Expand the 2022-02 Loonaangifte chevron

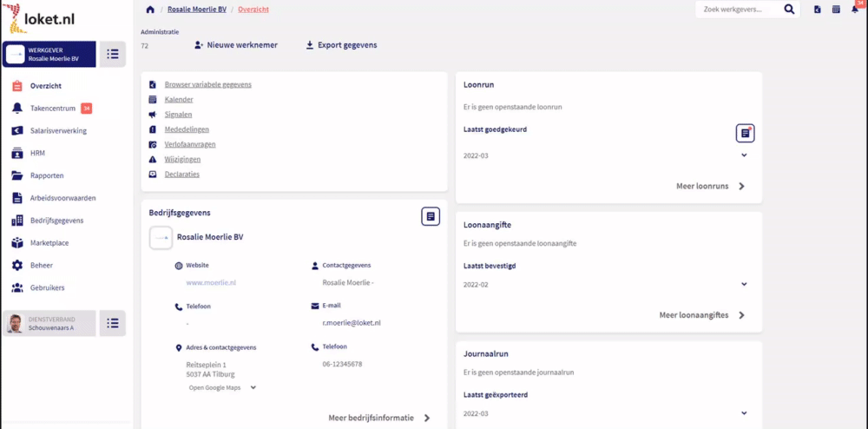click(x=744, y=284)
